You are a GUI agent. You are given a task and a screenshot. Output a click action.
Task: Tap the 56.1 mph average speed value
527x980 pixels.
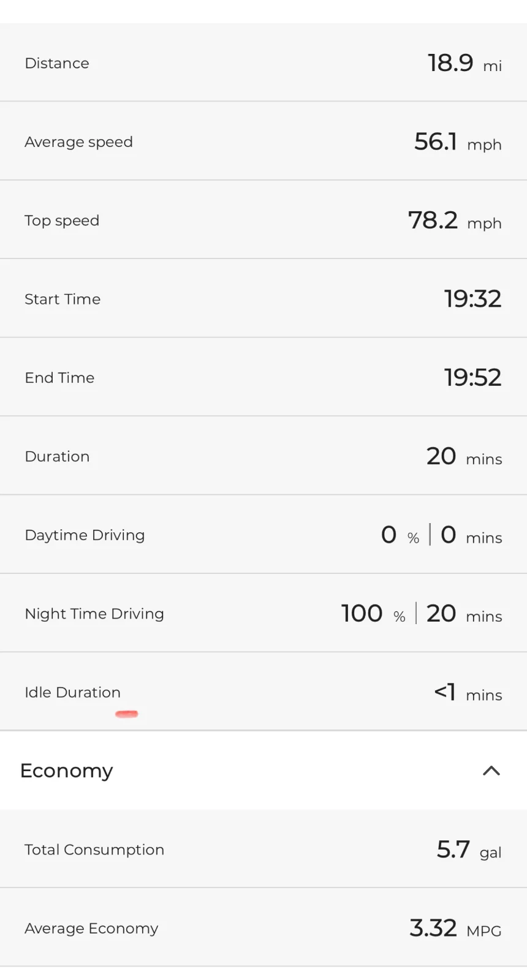458,142
